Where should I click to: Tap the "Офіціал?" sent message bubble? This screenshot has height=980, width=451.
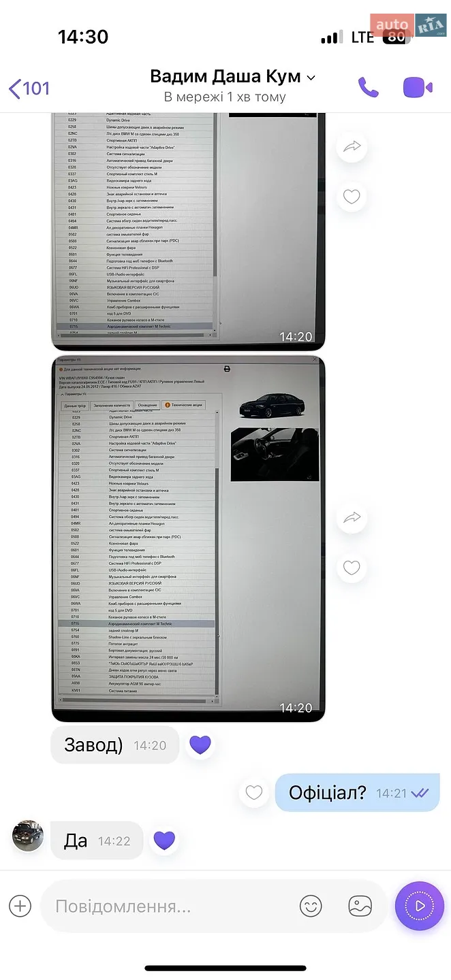(357, 792)
